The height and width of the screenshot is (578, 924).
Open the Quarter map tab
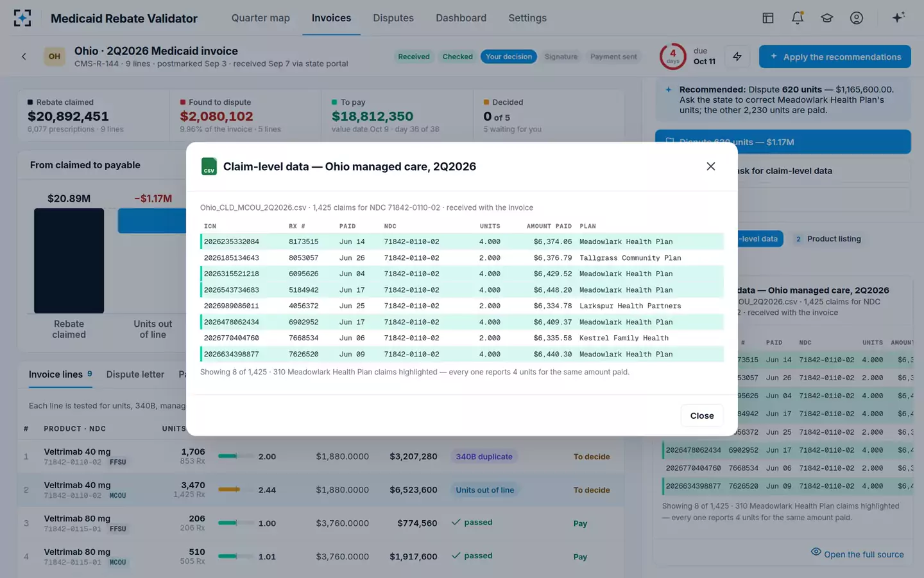click(261, 18)
